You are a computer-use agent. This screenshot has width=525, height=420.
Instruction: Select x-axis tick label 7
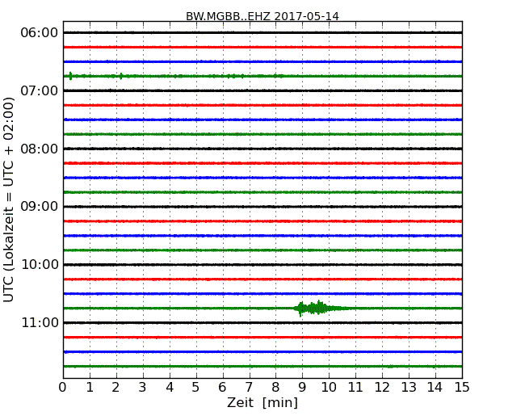pyautogui.click(x=249, y=388)
